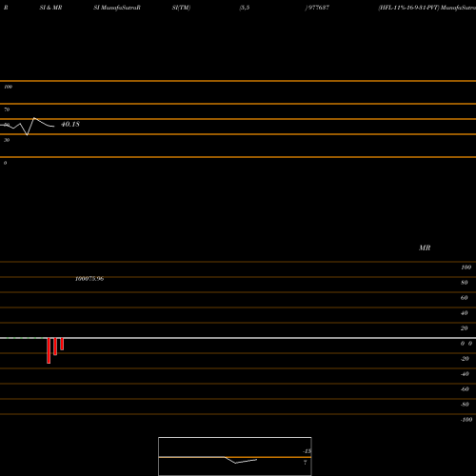Click the '(5,5' parameter text
The width and height of the screenshot is (476, 476).
coord(245,8)
